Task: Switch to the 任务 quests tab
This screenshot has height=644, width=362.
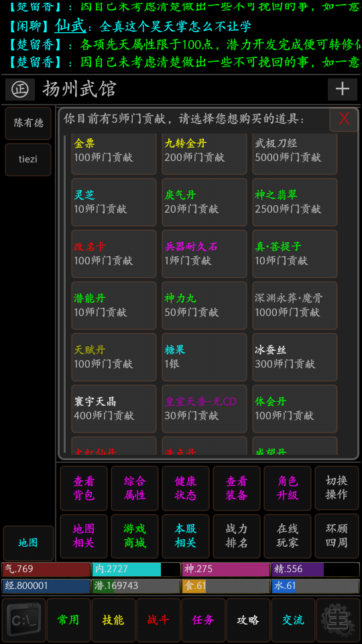Action: click(203, 619)
